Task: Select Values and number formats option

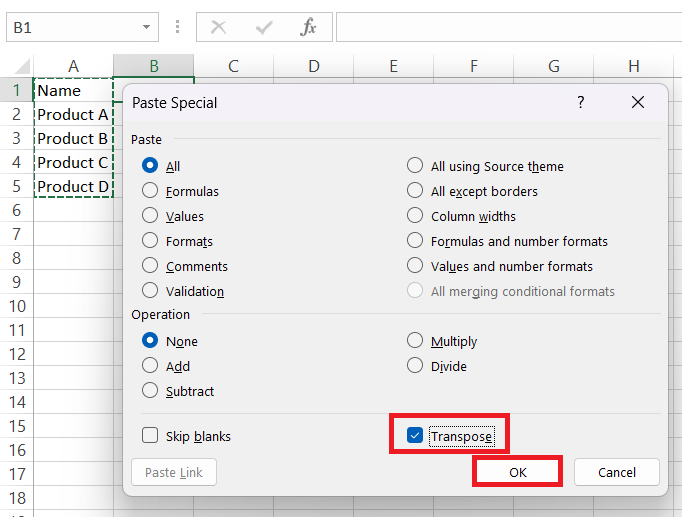Action: pos(500,266)
